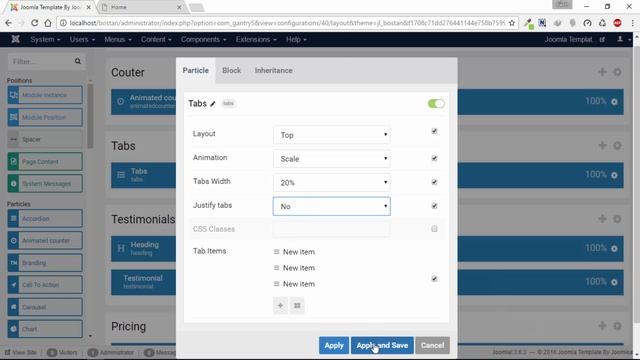Click the CSS Classes input field

[x=331, y=229]
